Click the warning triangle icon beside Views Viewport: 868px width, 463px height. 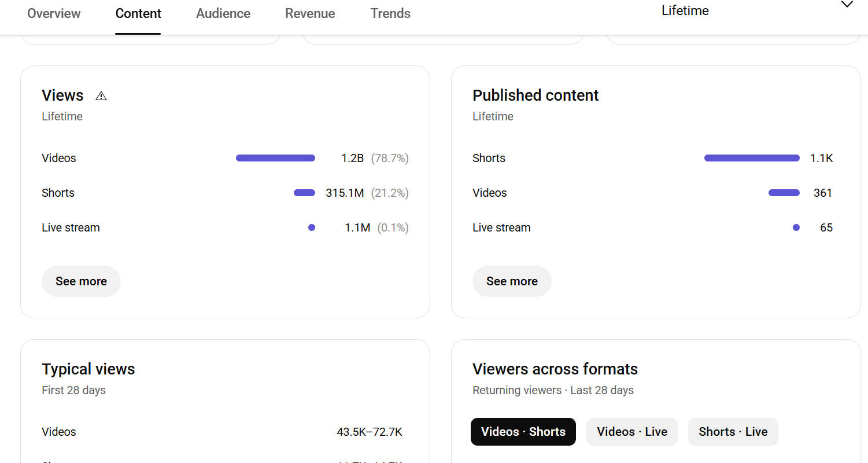point(101,96)
